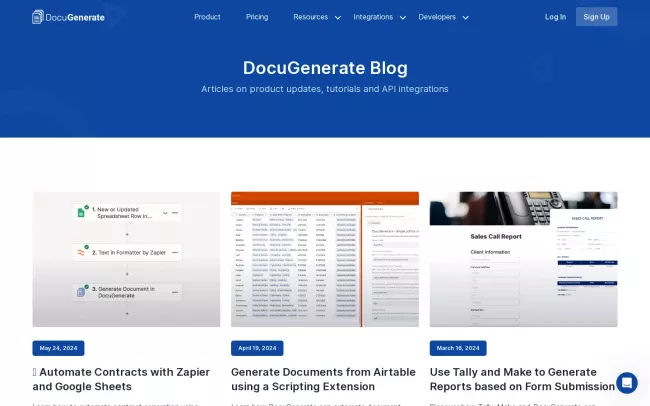Viewport: 650px width, 406px height.
Task: Click the May 24, 2024 date badge
Action: (x=58, y=348)
